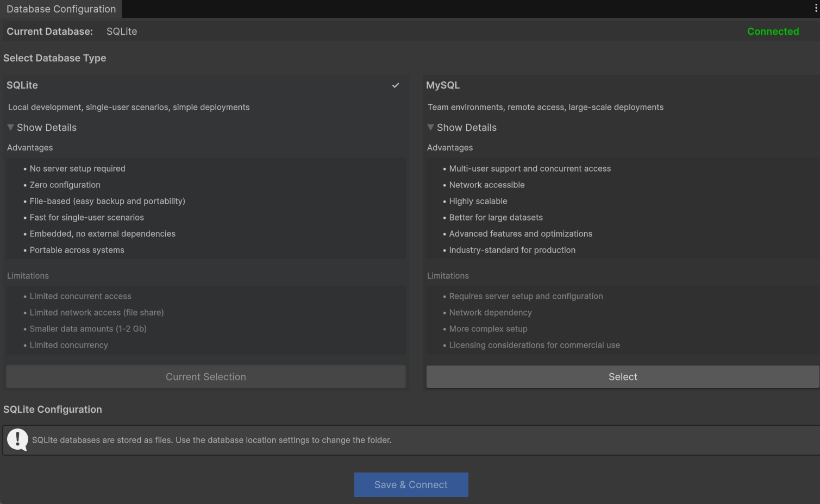The image size is (820, 504).
Task: Click 'Requires server setup and configuration' item
Action: click(526, 297)
